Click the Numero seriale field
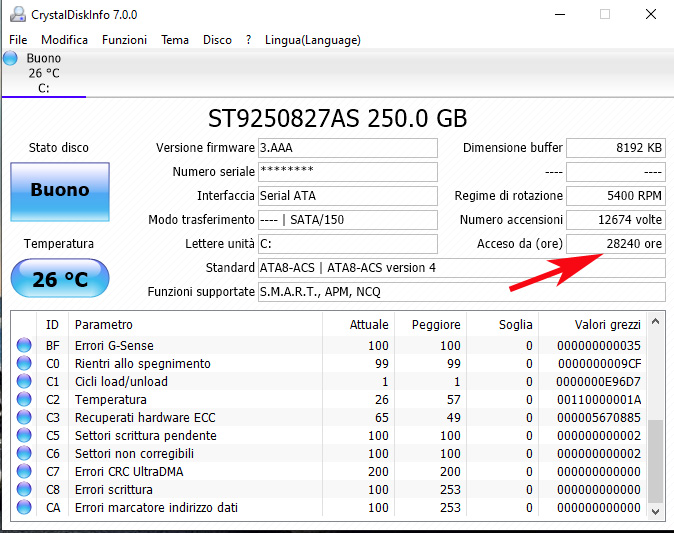Screen dimensions: 674x533 click(347, 172)
